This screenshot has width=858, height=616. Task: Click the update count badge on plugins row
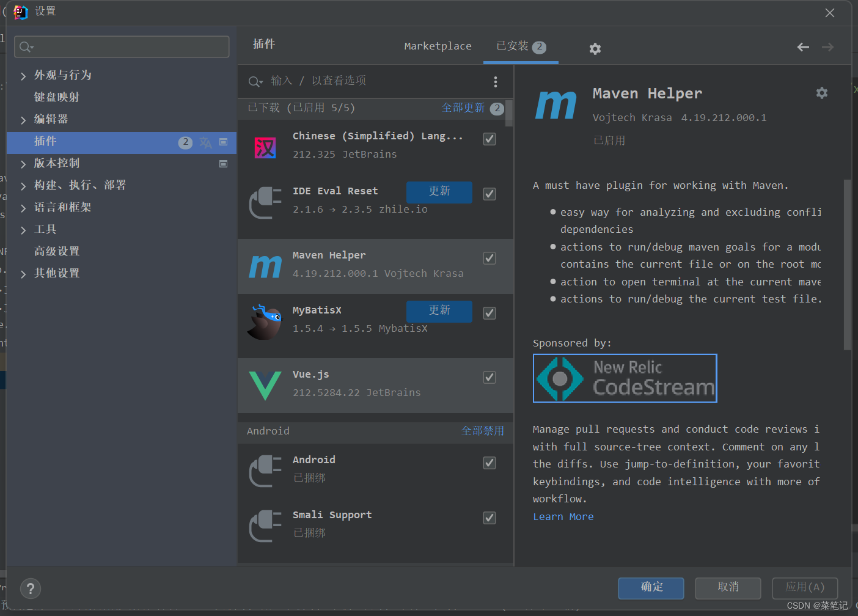click(185, 142)
